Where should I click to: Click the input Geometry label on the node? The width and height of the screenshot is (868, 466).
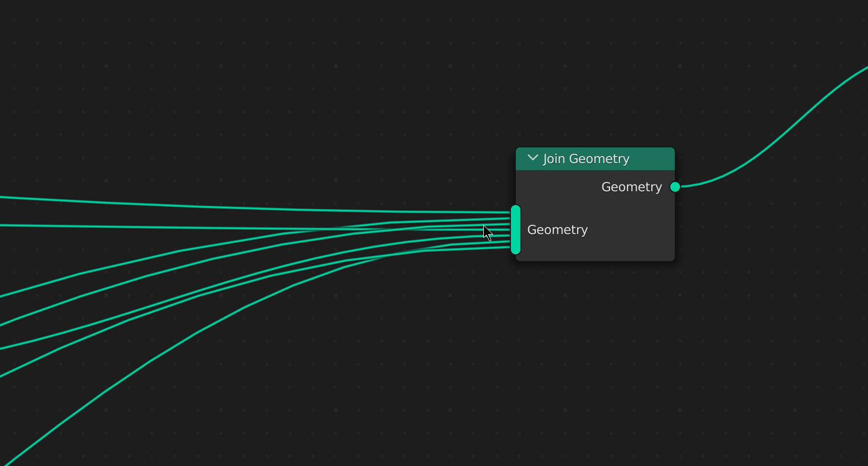(x=558, y=230)
